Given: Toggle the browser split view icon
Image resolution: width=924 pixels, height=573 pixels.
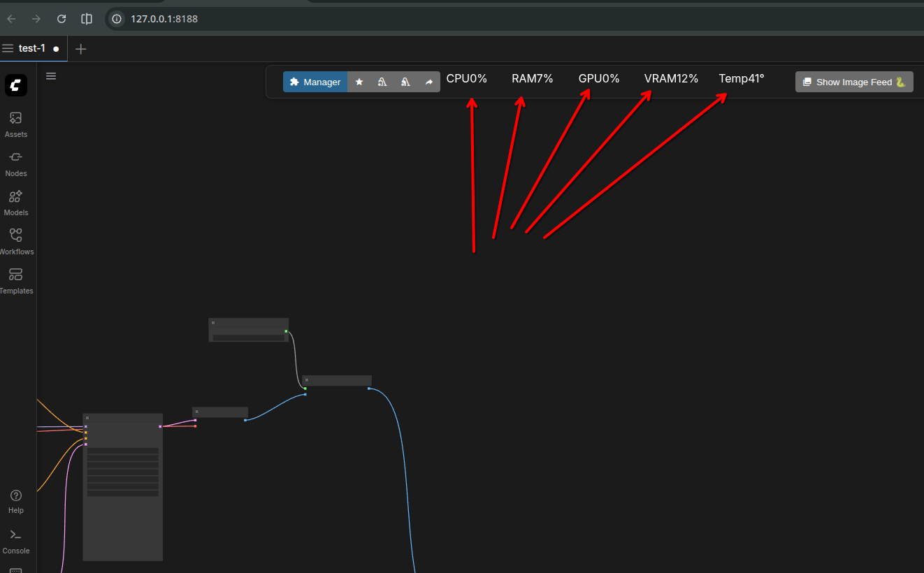Looking at the screenshot, I should coord(87,19).
